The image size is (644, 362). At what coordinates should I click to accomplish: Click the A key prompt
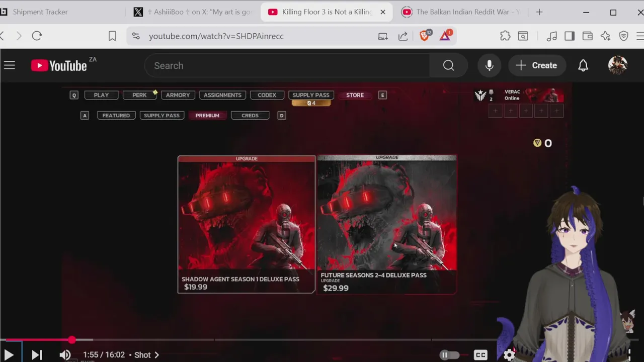85,116
